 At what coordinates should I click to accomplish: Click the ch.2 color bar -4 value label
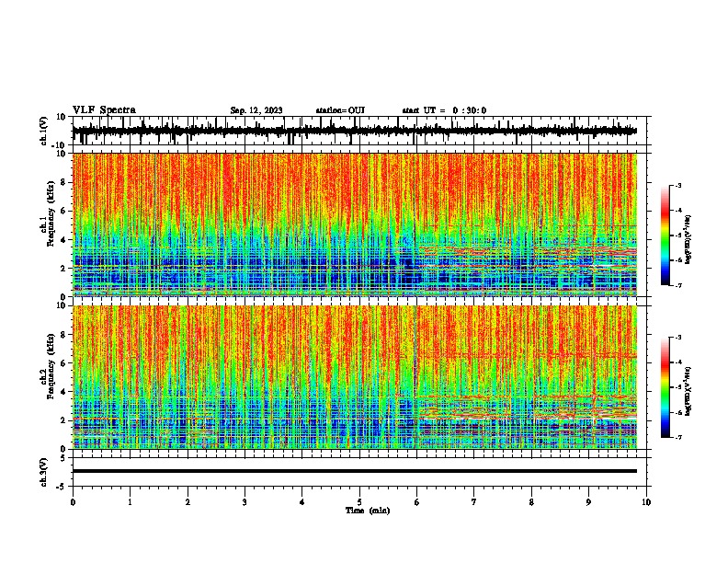click(678, 362)
